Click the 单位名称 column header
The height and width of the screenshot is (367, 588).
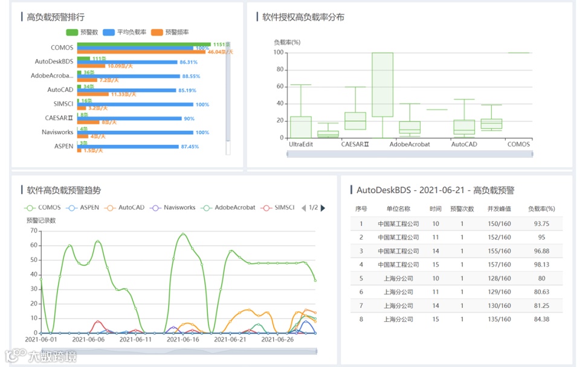click(x=398, y=209)
